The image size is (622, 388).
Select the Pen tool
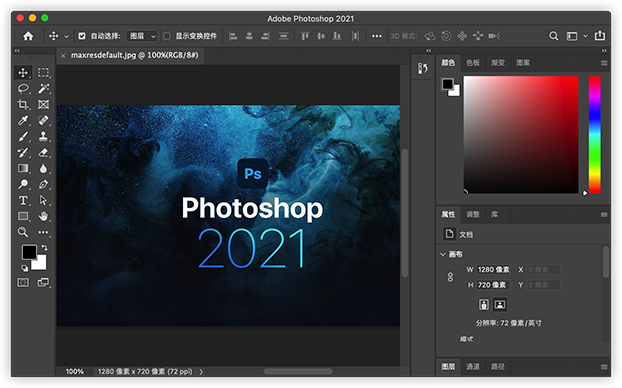pos(43,184)
